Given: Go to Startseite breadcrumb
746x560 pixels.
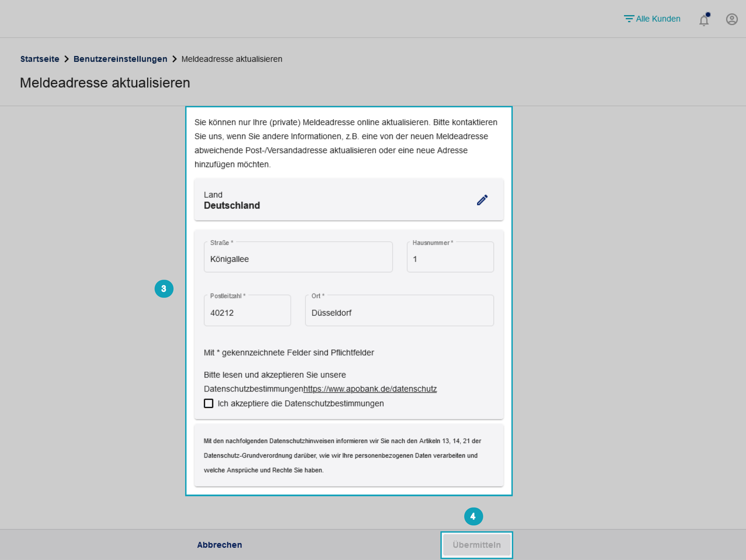Looking at the screenshot, I should (x=40, y=59).
